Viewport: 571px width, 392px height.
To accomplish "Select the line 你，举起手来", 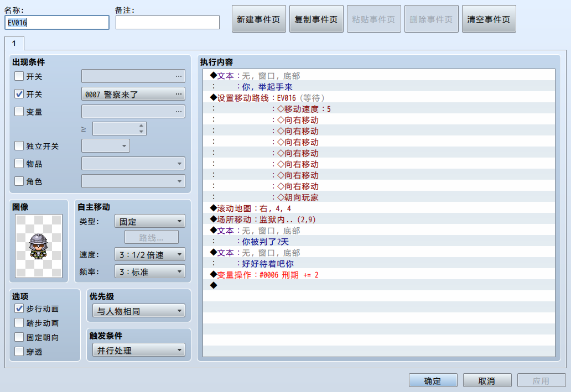I will [378, 87].
